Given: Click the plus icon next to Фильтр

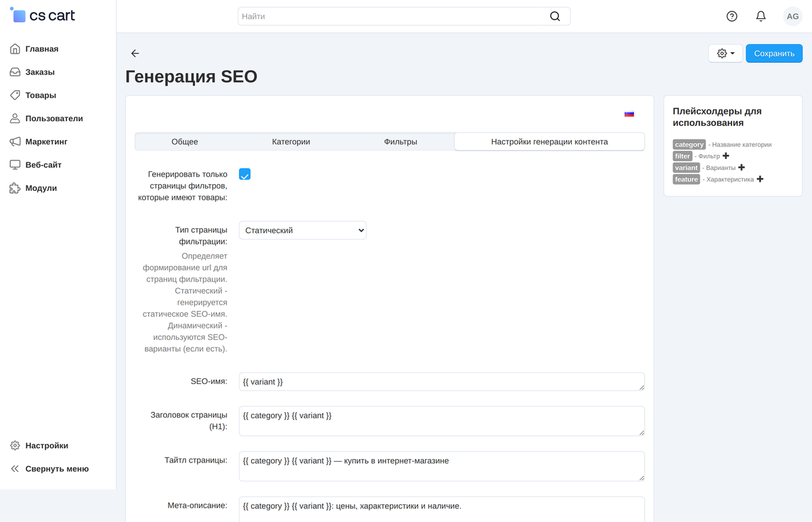Looking at the screenshot, I should (726, 156).
